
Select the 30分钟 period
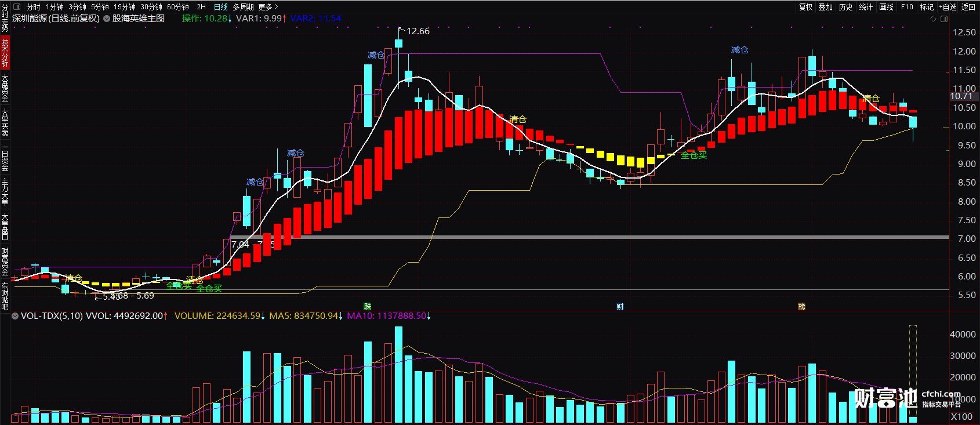pos(151,7)
